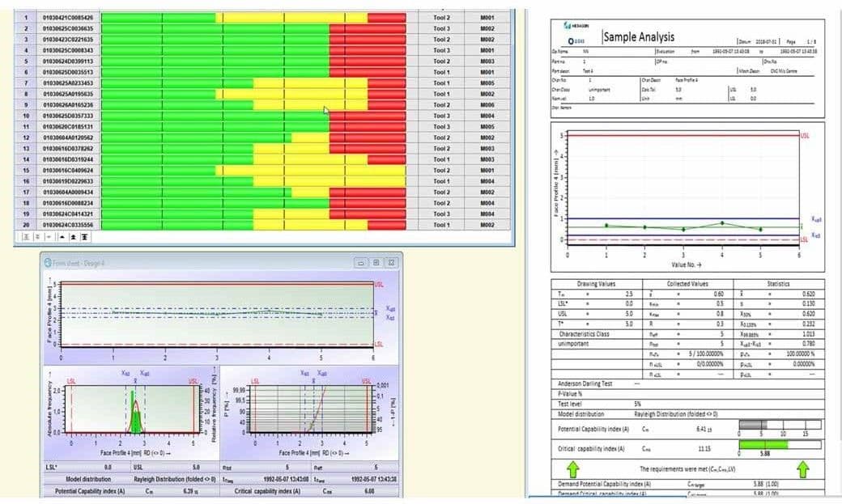Open the dropdown arrow in the table footer toolbar
The width and height of the screenshot is (842, 504).
pos(49,237)
